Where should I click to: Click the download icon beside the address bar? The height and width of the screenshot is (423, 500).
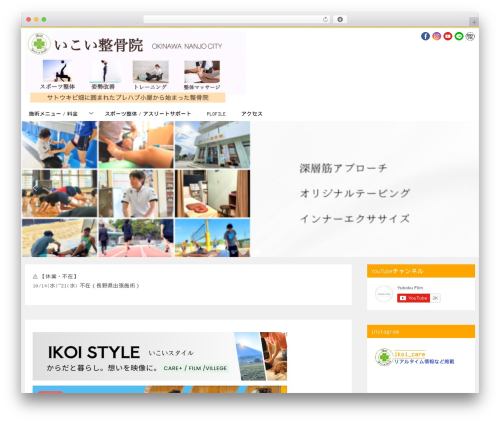click(x=340, y=19)
